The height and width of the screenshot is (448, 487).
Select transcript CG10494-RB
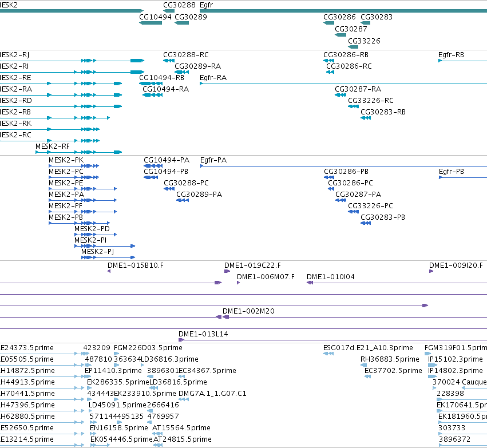click(x=161, y=78)
